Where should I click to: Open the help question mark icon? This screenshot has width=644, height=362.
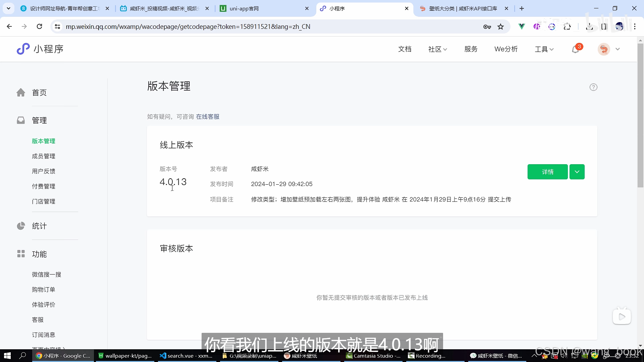click(593, 87)
